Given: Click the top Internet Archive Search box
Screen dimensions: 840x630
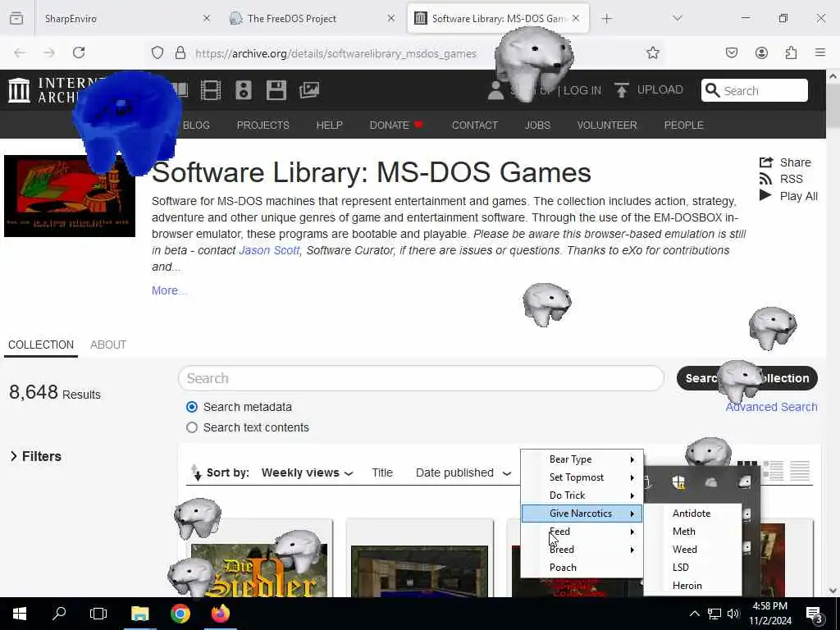Looking at the screenshot, I should 755,90.
